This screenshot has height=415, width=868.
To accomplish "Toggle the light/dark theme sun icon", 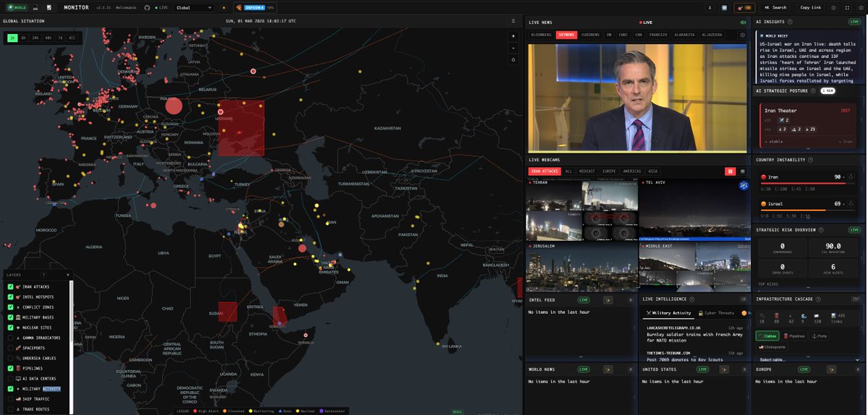I will (x=833, y=7).
